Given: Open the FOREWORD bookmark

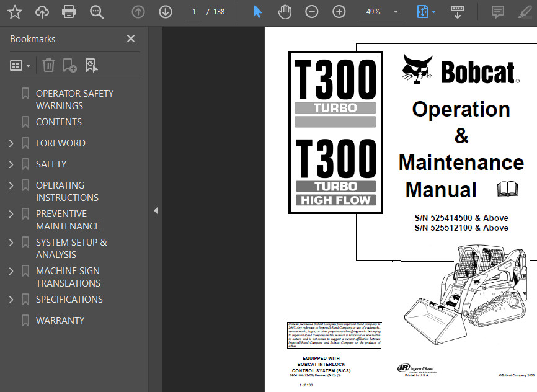Looking at the screenshot, I should click(x=60, y=143).
